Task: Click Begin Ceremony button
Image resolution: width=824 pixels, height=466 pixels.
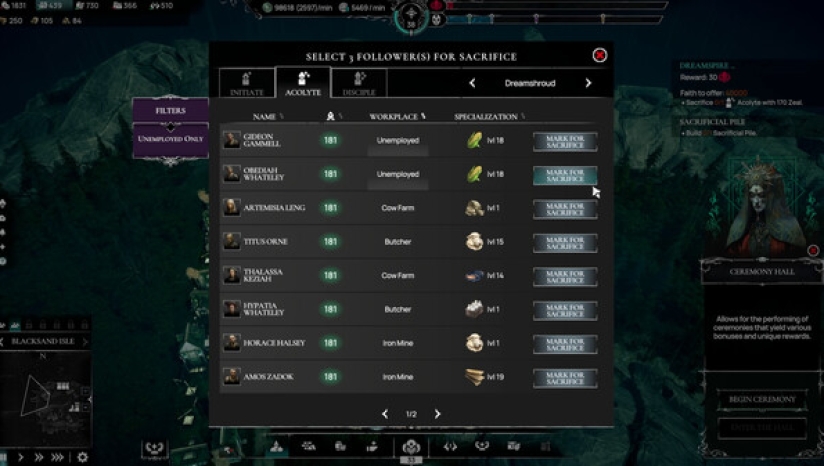Action: coord(762,399)
